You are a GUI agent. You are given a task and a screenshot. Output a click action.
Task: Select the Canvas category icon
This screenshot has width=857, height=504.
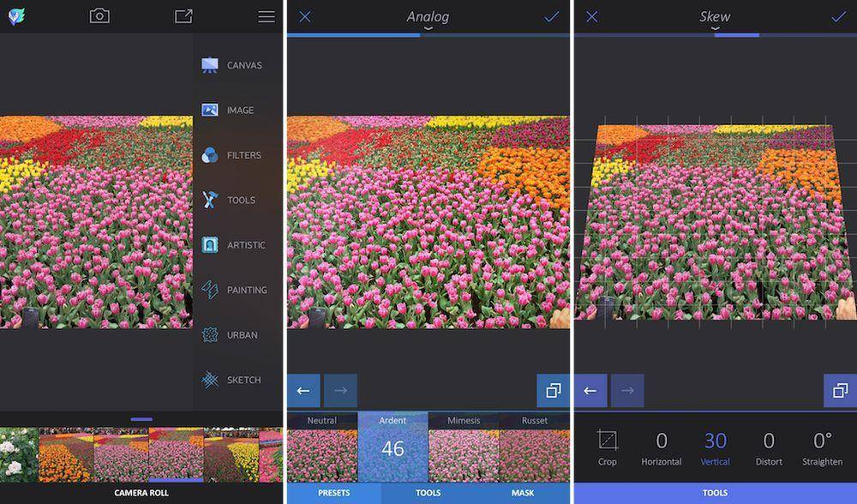click(210, 65)
